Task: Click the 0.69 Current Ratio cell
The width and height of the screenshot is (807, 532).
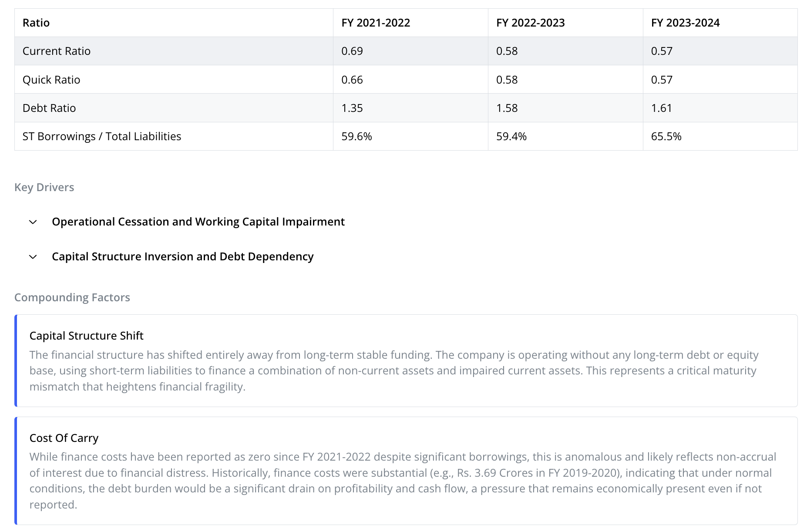Action: 410,51
